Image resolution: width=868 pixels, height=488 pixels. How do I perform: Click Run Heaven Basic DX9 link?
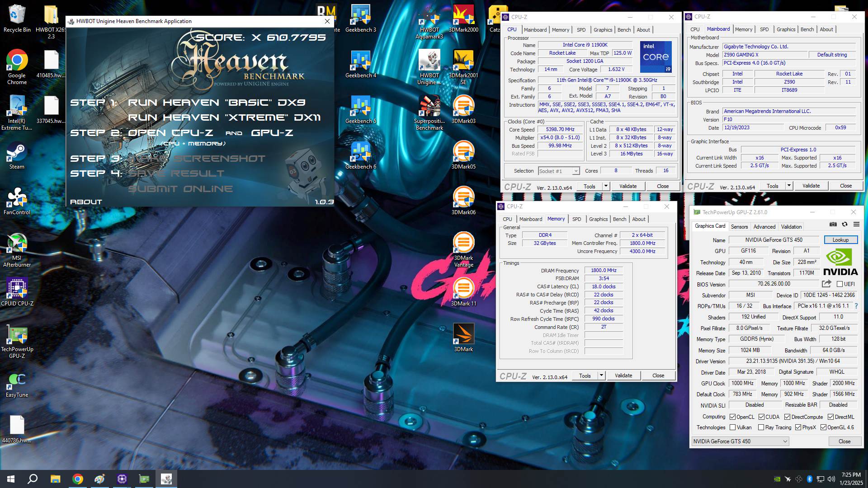217,103
